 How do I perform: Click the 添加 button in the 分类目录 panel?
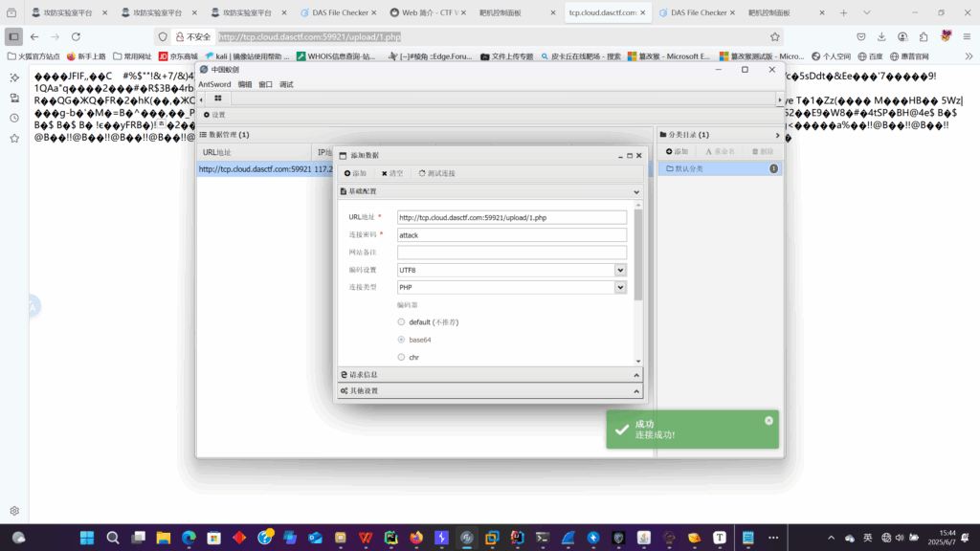click(x=677, y=151)
